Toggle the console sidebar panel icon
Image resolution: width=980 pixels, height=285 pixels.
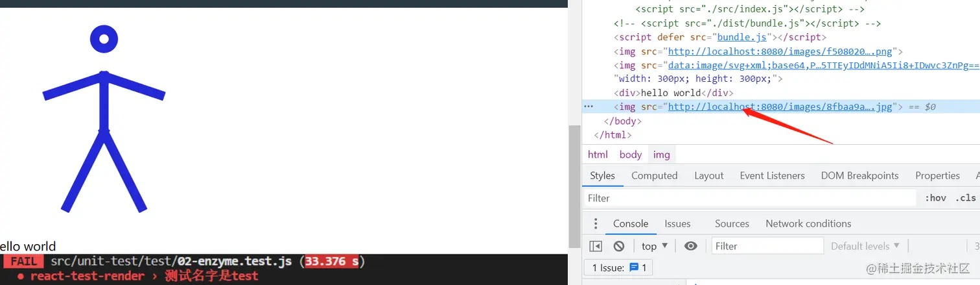[596, 246]
